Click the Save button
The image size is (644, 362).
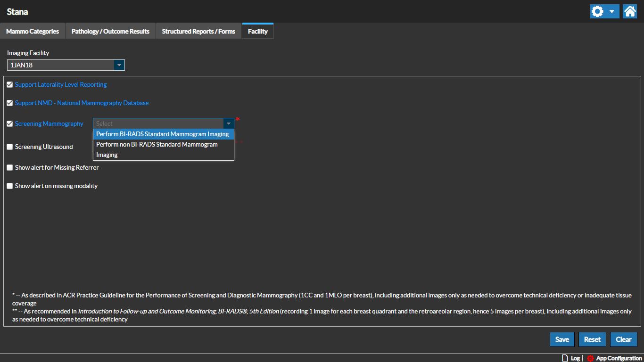tap(562, 339)
